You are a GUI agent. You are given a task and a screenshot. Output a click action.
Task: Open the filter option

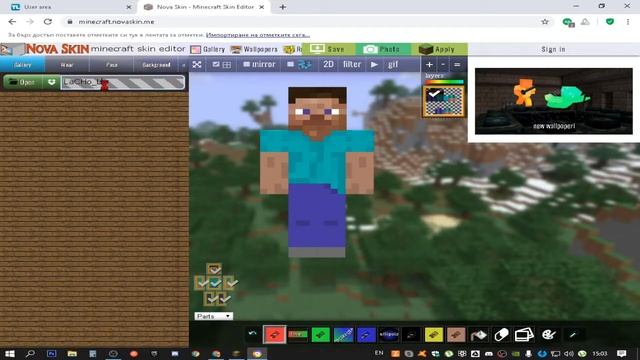(351, 64)
